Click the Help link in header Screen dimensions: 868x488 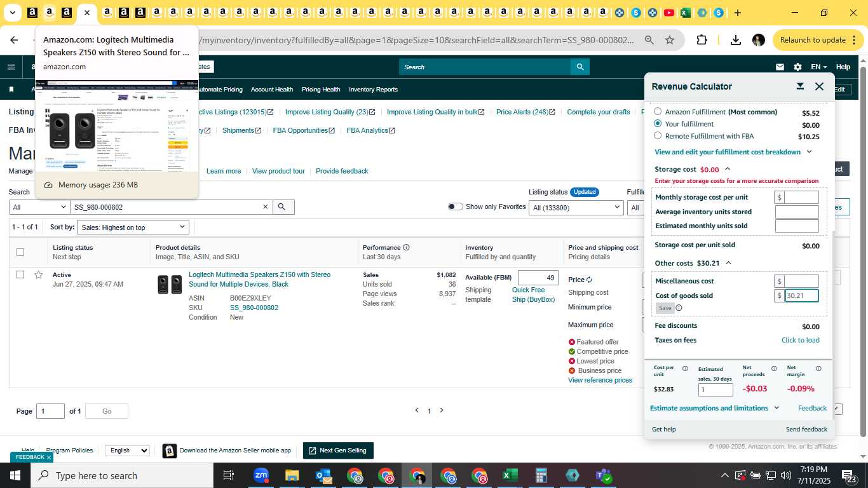pos(843,67)
